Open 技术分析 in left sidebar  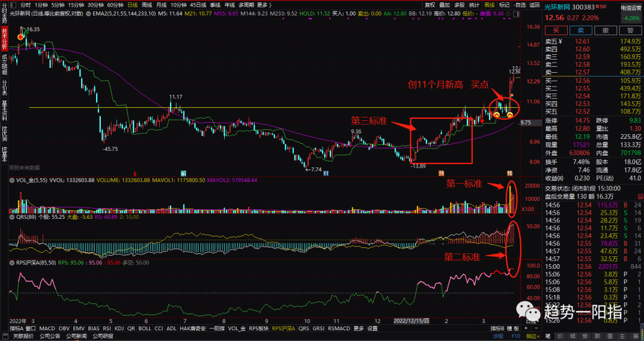(5, 39)
